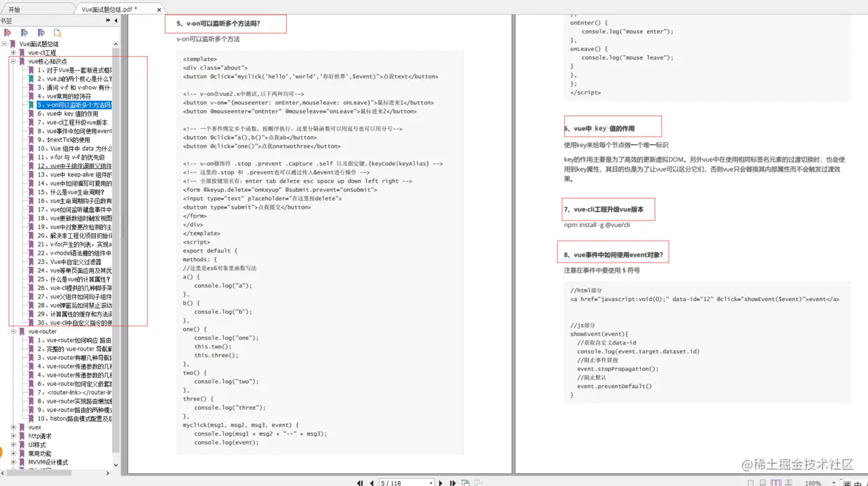Click bookmarks panel vertical scrollbar up arrow
Viewport: 868px width, 486px height.
[115, 44]
